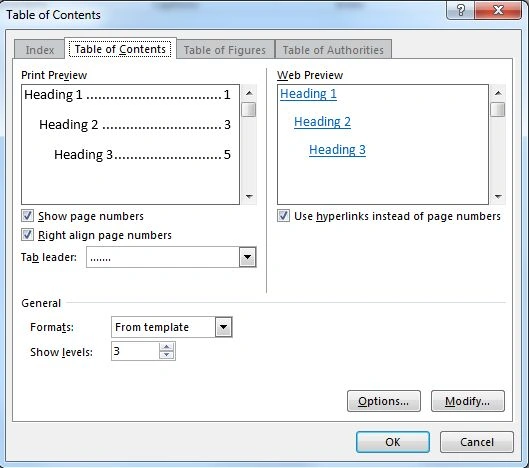Uncheck Right align page numbers
529x468 pixels.
[27, 235]
